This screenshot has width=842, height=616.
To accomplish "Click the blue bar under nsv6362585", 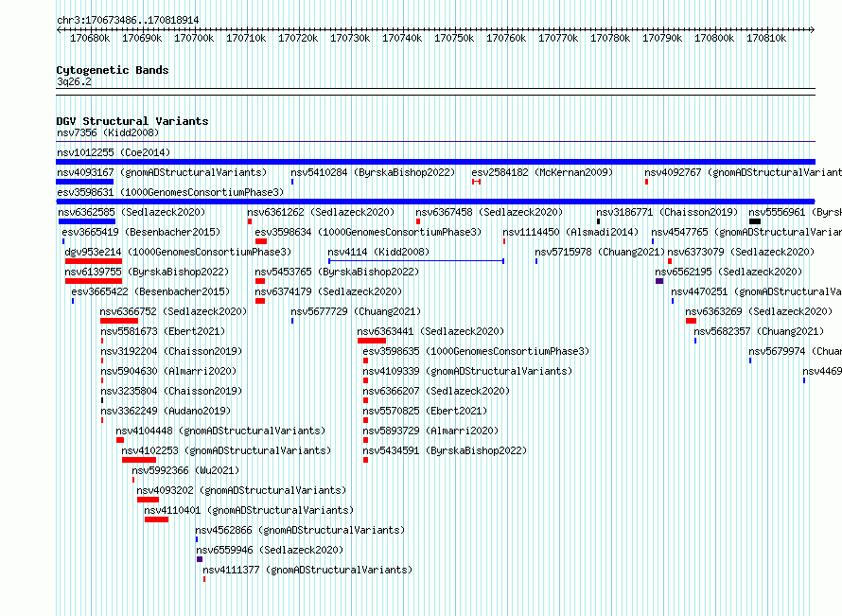I will point(87,221).
